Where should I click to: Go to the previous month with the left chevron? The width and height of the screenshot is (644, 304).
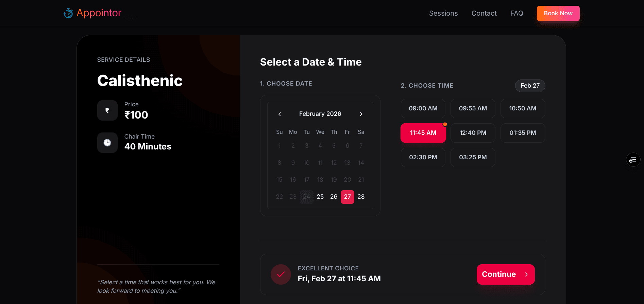[279, 114]
